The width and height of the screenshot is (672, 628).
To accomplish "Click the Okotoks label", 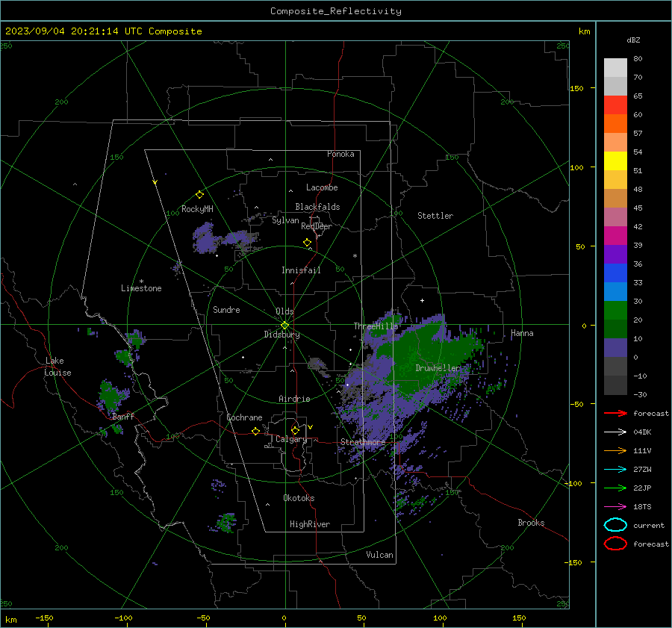I will tap(299, 498).
